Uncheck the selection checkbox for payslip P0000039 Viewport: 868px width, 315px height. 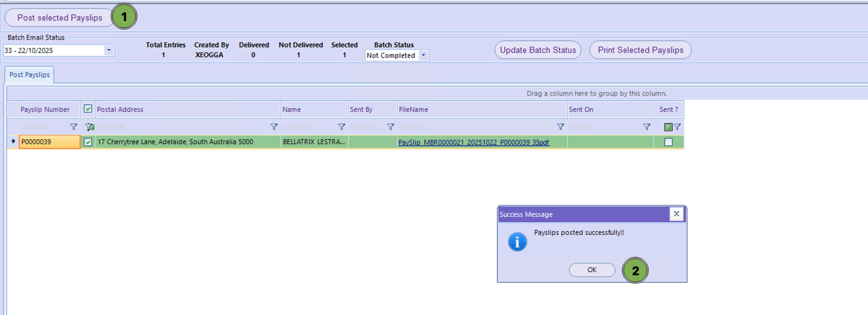88,142
